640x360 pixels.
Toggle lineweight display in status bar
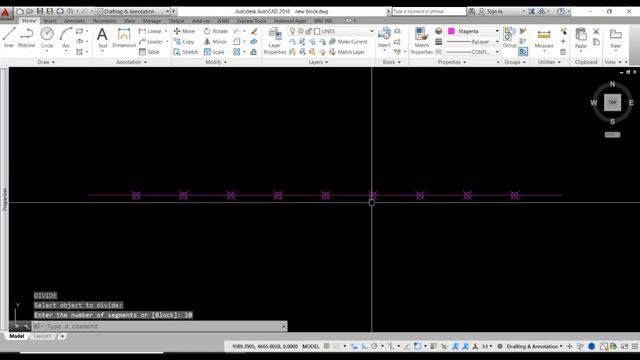(433, 346)
